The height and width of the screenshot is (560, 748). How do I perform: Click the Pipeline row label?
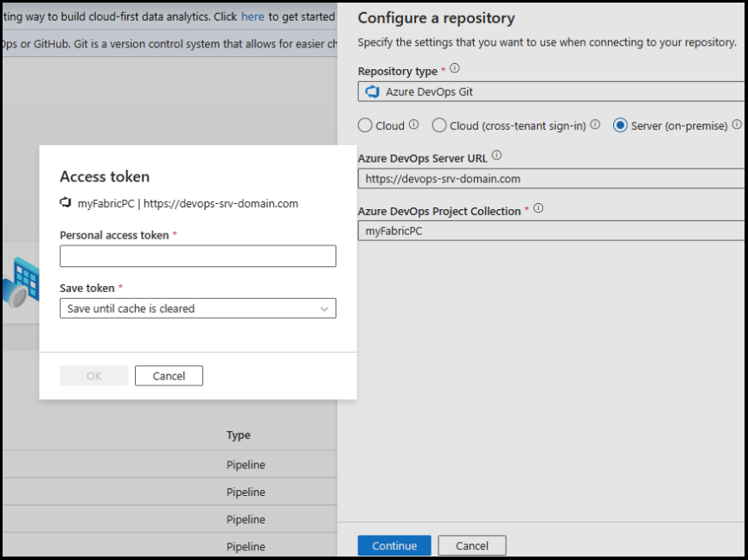tap(247, 464)
